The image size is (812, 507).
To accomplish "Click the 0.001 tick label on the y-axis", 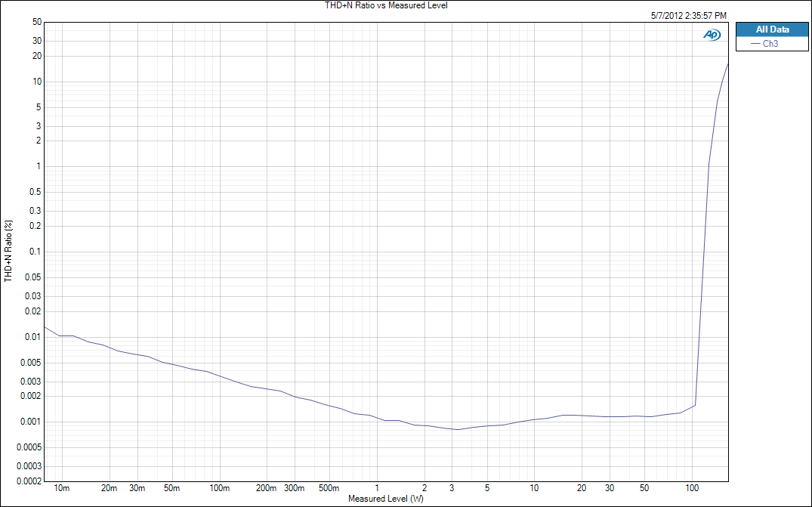I will pyautogui.click(x=31, y=422).
